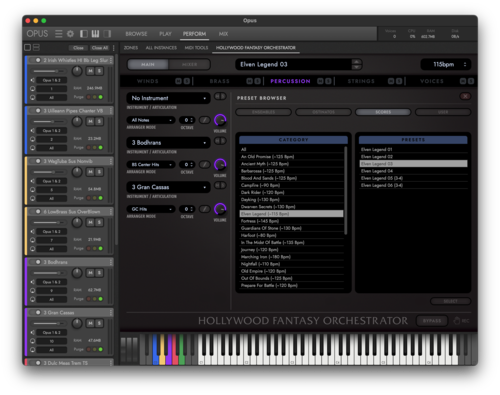Mute the Winds section with M
This screenshot has width=500, height=395.
pos(179,81)
